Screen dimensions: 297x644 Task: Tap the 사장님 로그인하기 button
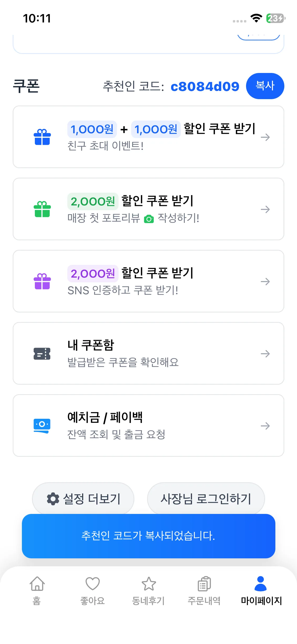(x=206, y=499)
